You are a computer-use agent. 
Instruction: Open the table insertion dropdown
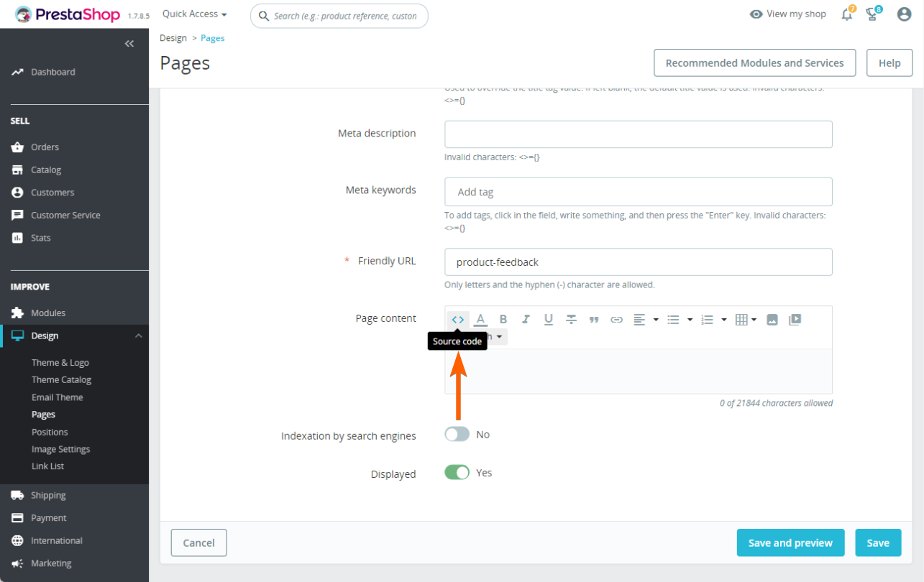coord(751,319)
